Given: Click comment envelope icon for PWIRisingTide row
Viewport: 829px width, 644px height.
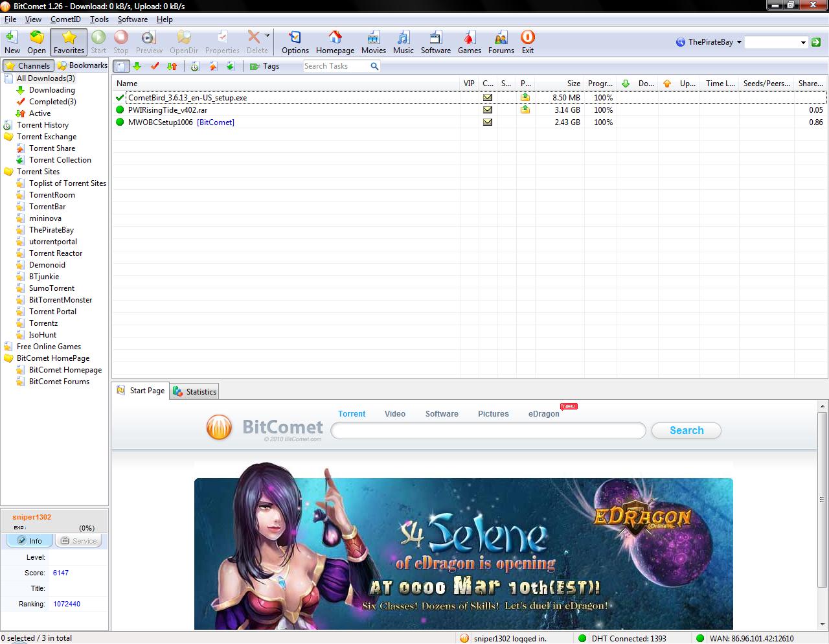Looking at the screenshot, I should coord(488,110).
